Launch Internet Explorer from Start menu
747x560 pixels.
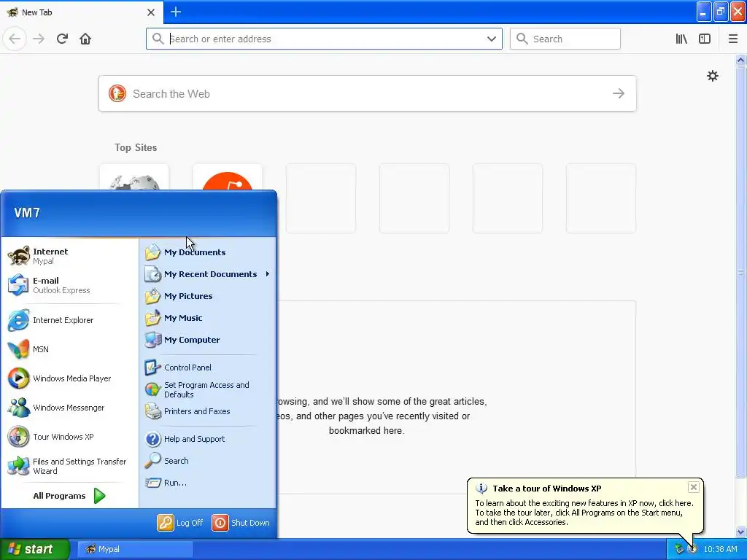[69, 320]
